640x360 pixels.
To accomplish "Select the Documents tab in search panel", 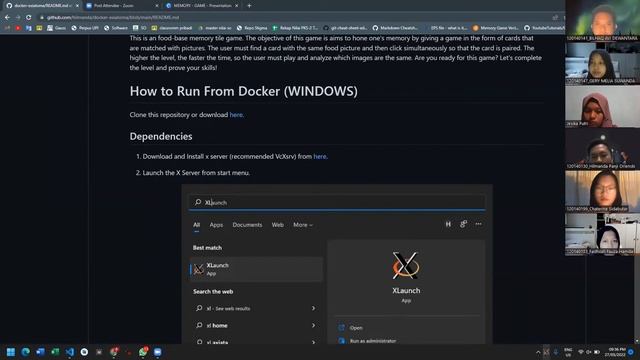I will pos(247,225).
